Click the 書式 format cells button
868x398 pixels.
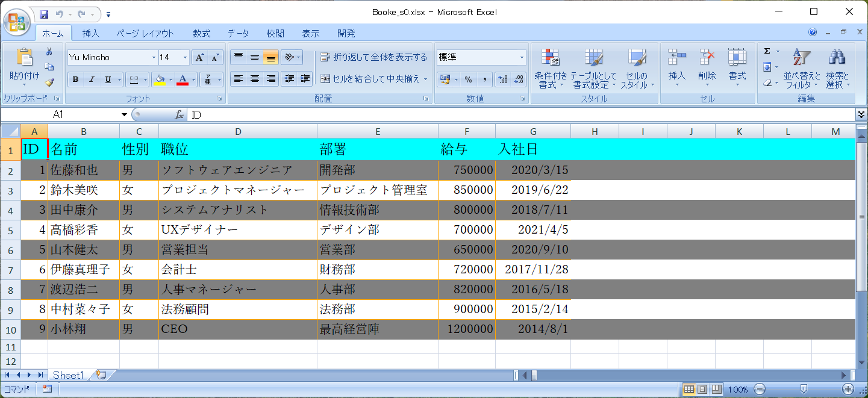(737, 68)
